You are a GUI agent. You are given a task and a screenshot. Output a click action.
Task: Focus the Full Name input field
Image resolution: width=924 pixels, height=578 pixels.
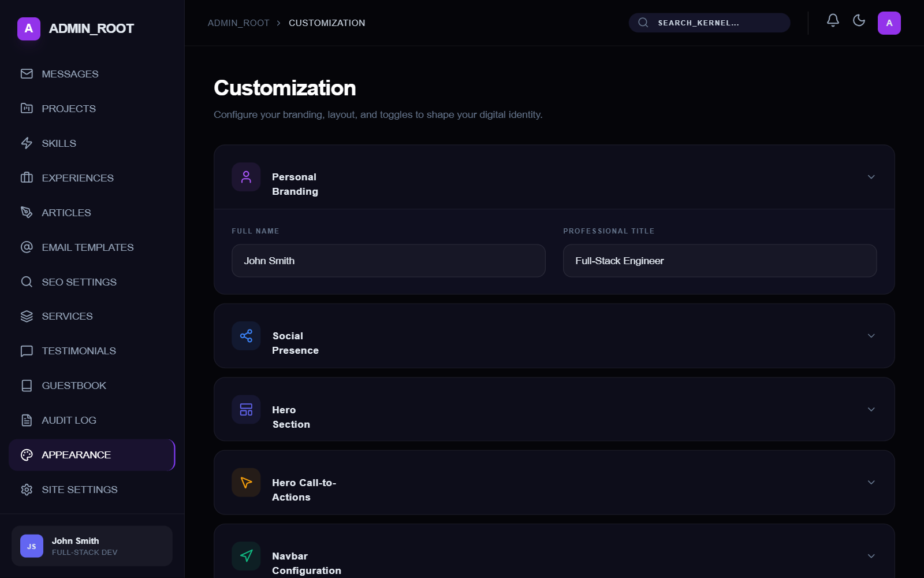pyautogui.click(x=389, y=261)
